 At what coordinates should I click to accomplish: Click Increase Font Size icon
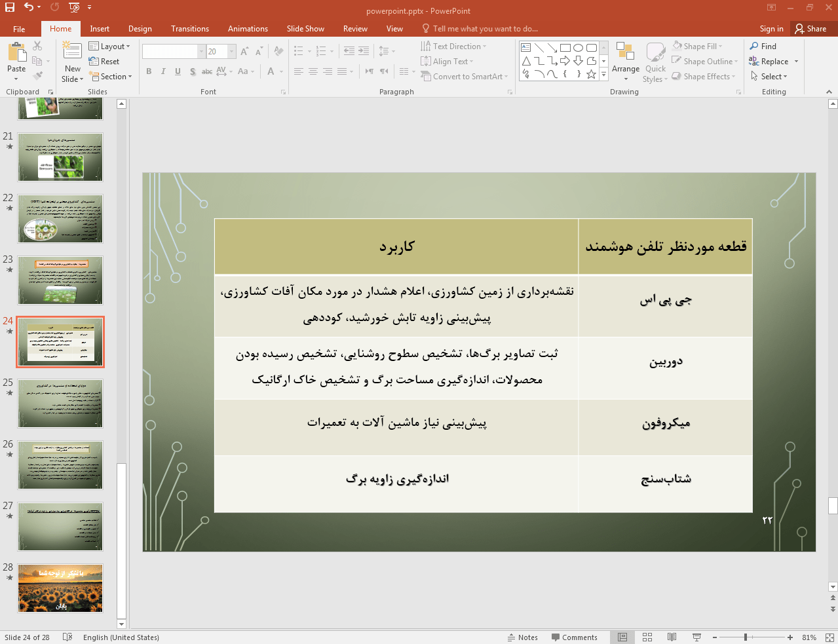click(x=244, y=51)
